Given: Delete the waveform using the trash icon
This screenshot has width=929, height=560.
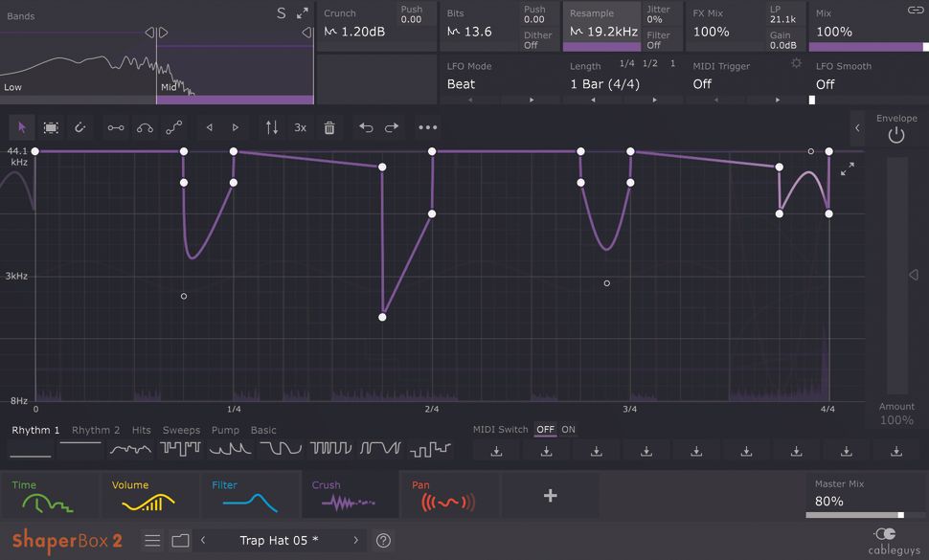Looking at the screenshot, I should [329, 126].
